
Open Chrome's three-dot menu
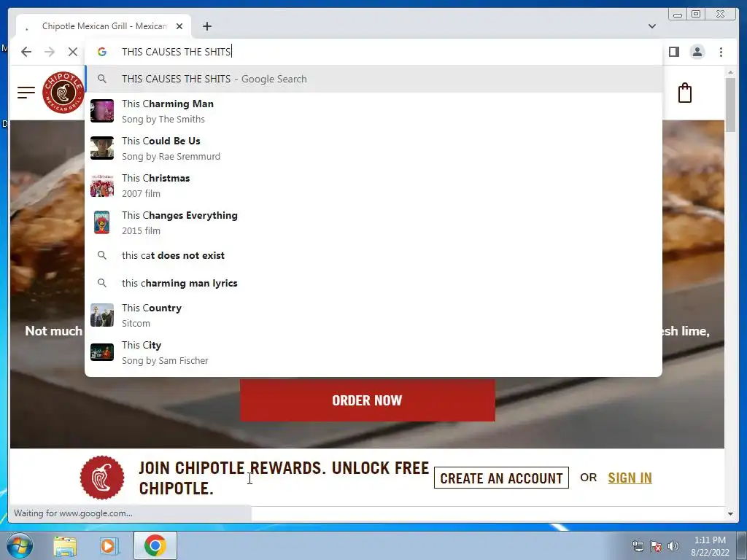721,52
